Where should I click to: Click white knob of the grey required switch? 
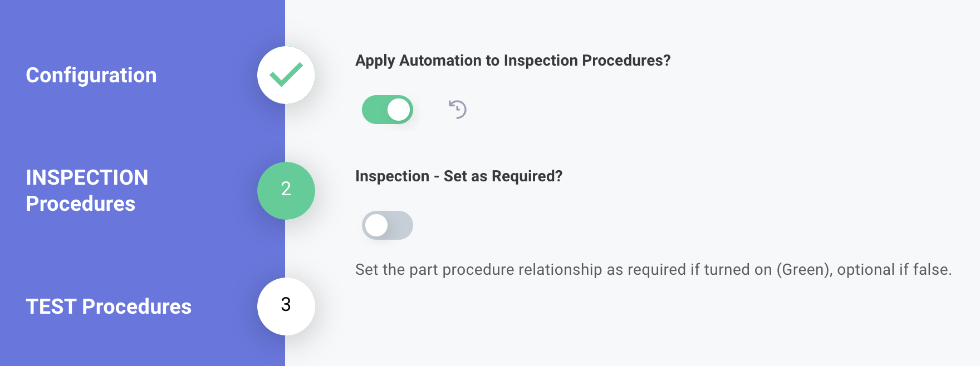(x=376, y=225)
